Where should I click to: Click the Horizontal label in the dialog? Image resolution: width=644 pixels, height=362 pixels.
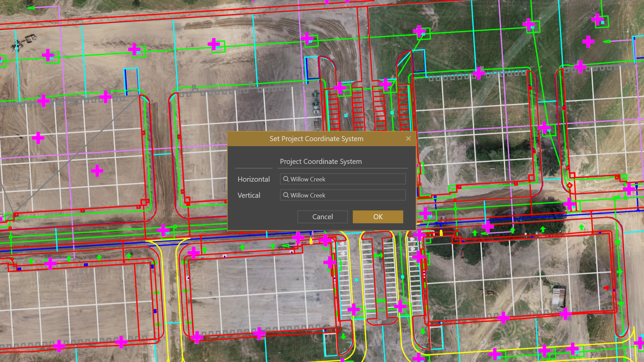pyautogui.click(x=253, y=179)
